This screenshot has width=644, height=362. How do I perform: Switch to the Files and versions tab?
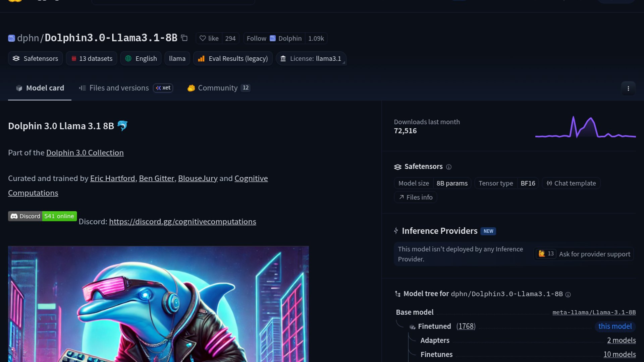point(119,88)
